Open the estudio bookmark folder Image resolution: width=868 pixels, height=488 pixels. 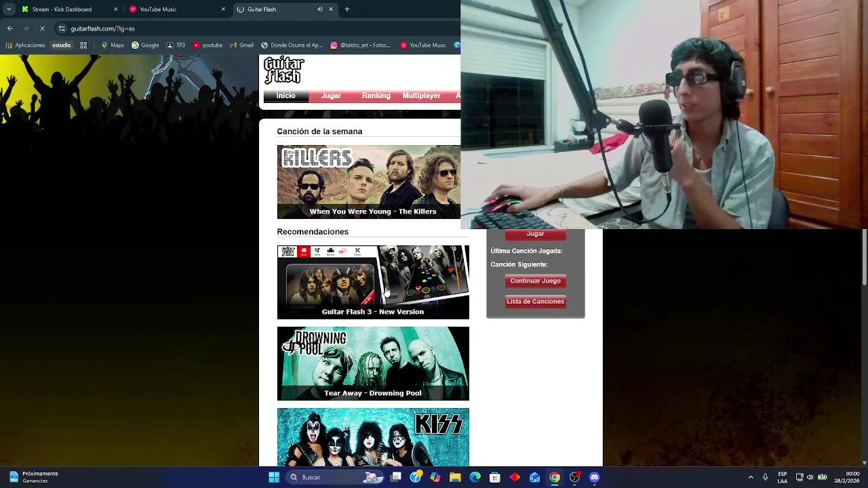click(61, 45)
